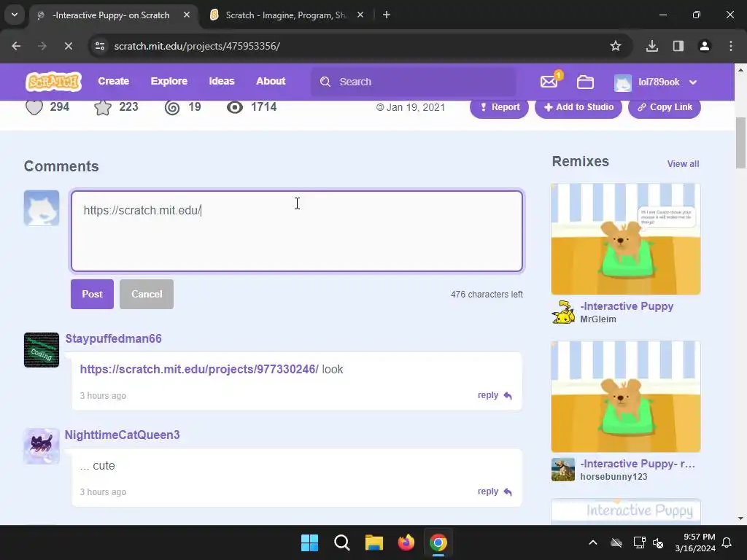Click Add to Studio button

pyautogui.click(x=578, y=107)
